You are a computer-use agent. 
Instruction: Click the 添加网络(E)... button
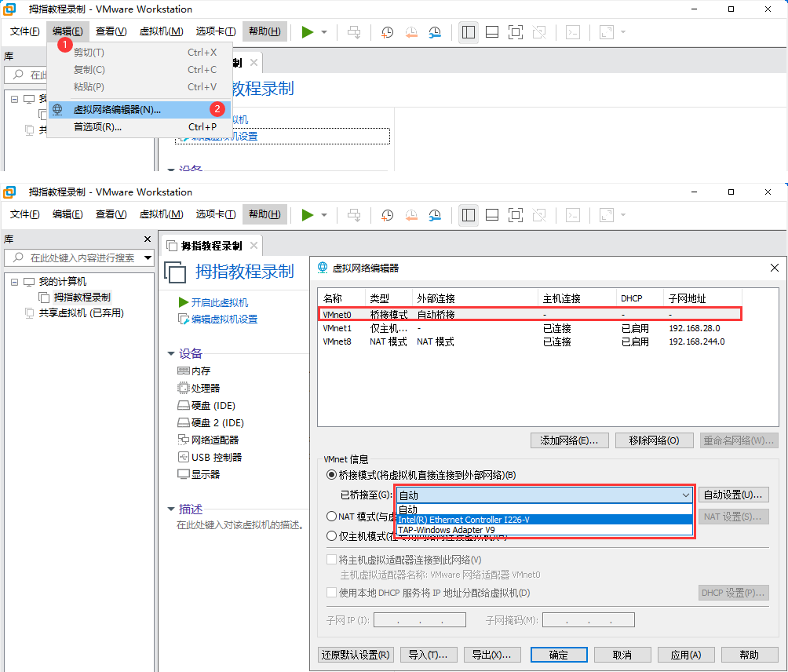[570, 440]
